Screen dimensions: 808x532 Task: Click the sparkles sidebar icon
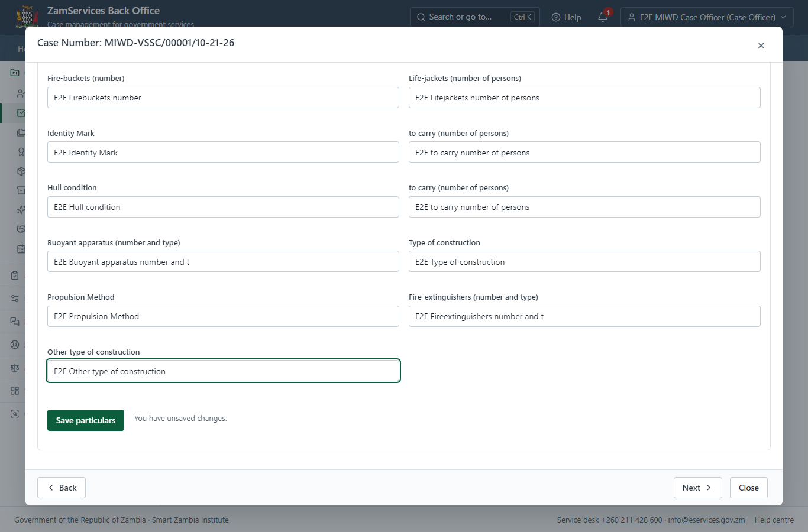pos(21,210)
